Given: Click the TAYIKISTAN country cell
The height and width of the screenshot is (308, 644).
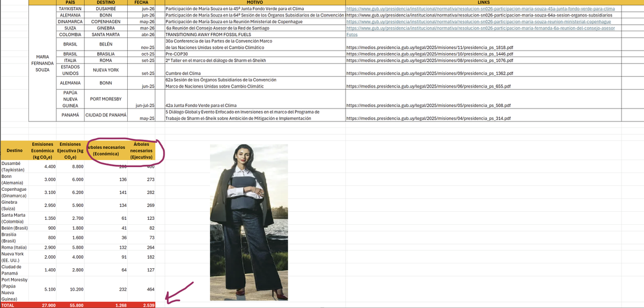Looking at the screenshot, I should pos(69,9).
